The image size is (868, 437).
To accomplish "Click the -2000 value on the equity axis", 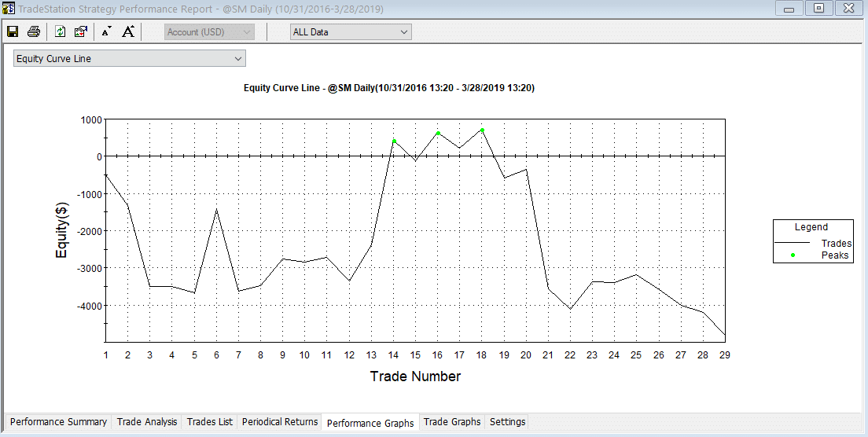I will (90, 230).
